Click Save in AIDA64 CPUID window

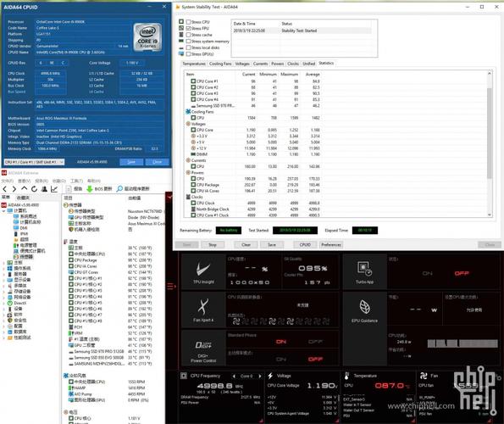coord(131,162)
